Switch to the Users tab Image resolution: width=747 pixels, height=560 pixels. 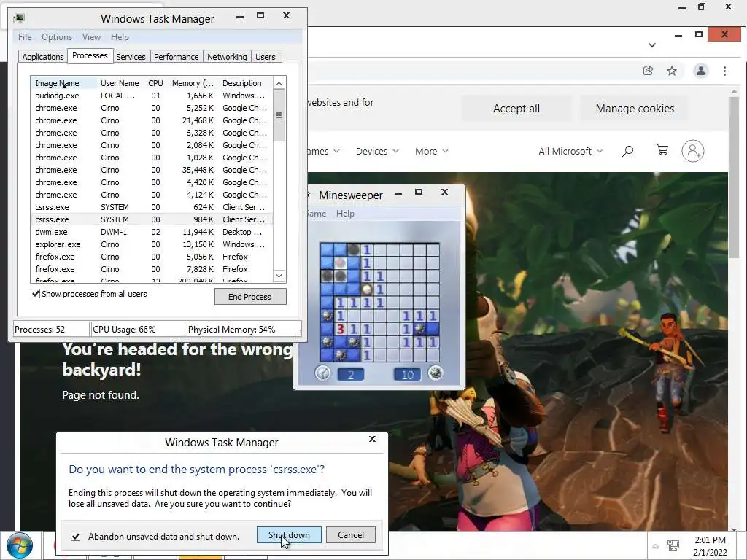coord(266,57)
